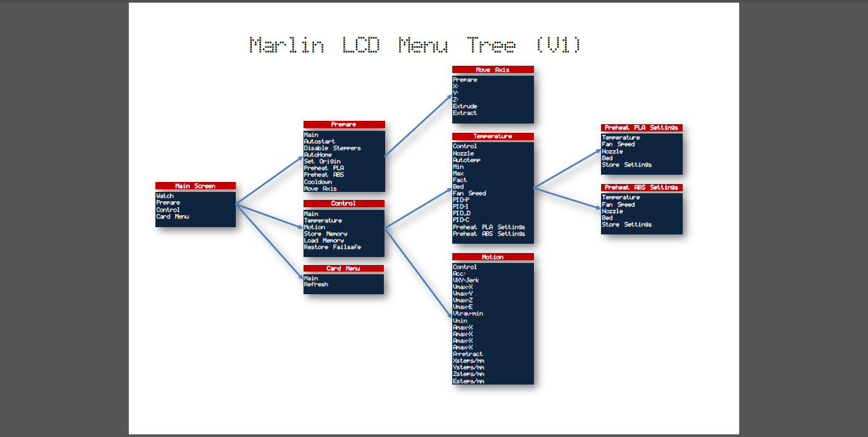
Task: Select "Control" entry in the Temperature box
Action: coord(465,146)
